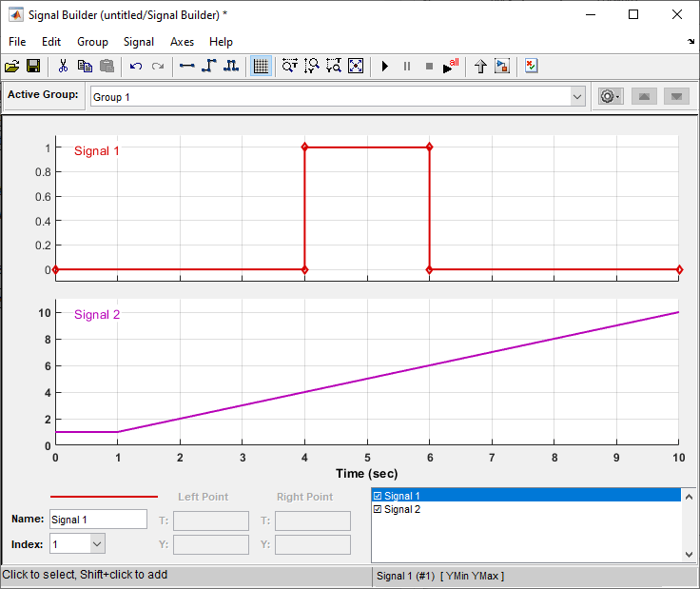
Task: Select Signal 1 point at time 6, value 1
Action: tap(430, 147)
